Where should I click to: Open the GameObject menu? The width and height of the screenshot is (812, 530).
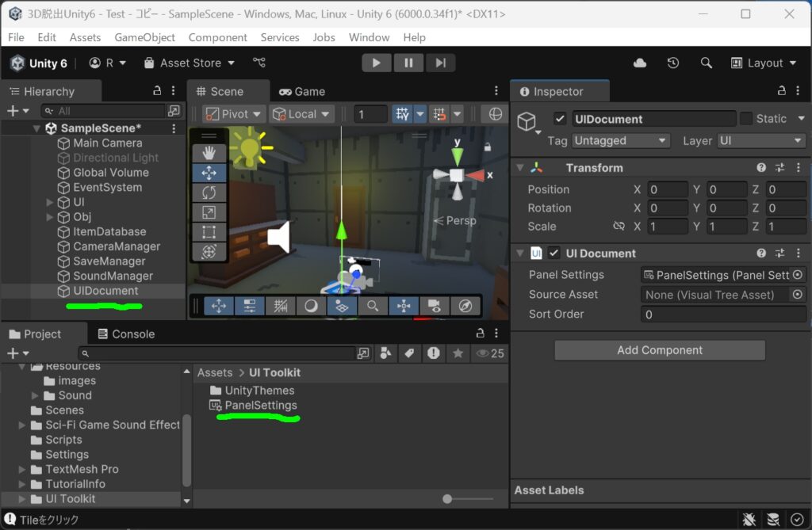tap(144, 37)
